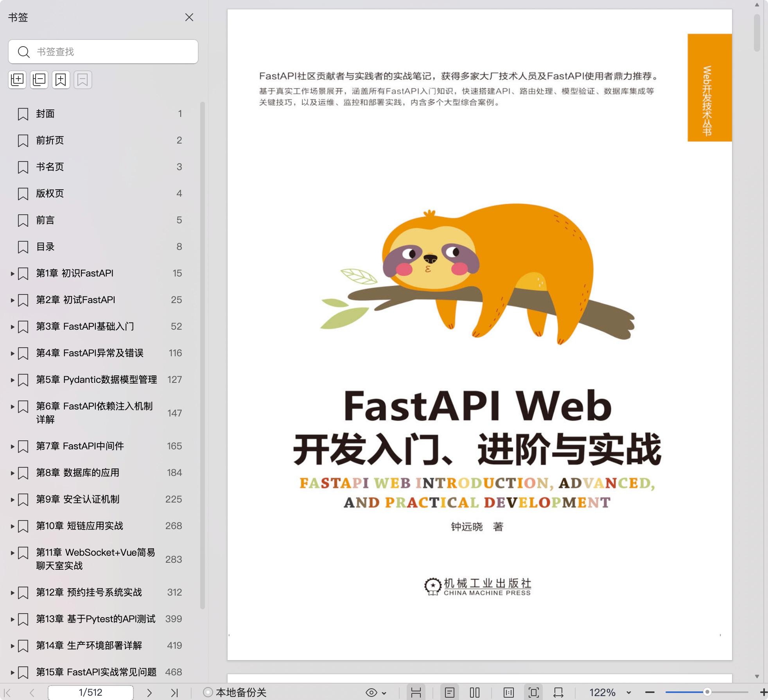Expand 第5章 Pydantic数据模型管理 bookmark
This screenshot has height=700, width=768.
tap(13, 380)
